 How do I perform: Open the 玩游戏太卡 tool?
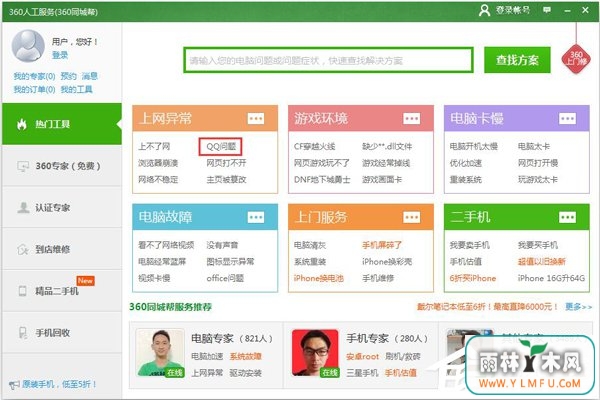click(x=538, y=180)
